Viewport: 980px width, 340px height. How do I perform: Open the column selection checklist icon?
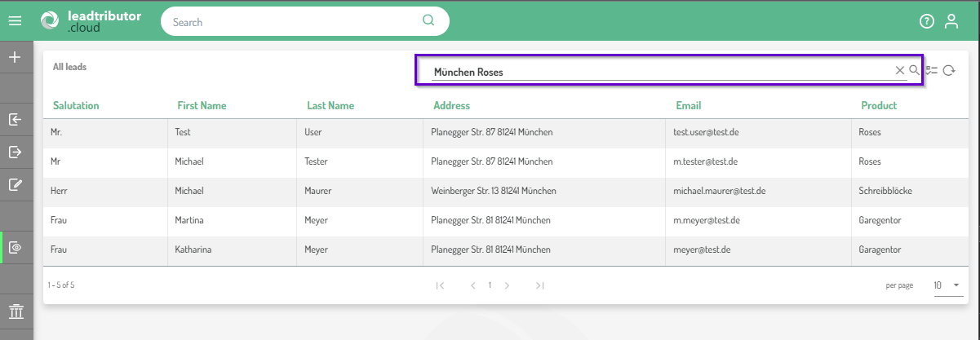(932, 71)
